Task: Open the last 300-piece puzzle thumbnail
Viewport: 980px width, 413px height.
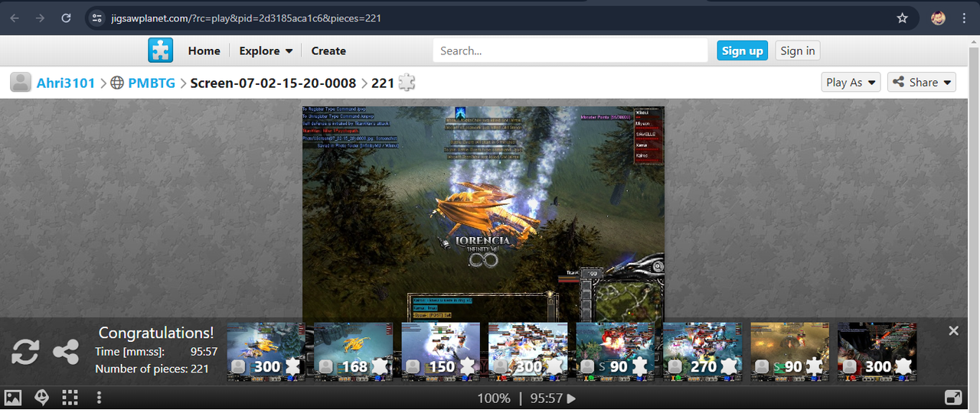Action: 877,352
